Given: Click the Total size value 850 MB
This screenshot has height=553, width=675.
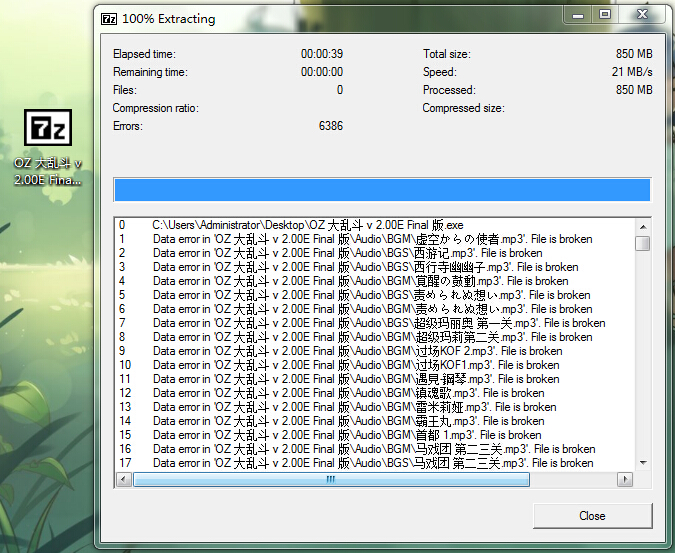Looking at the screenshot, I should point(634,54).
